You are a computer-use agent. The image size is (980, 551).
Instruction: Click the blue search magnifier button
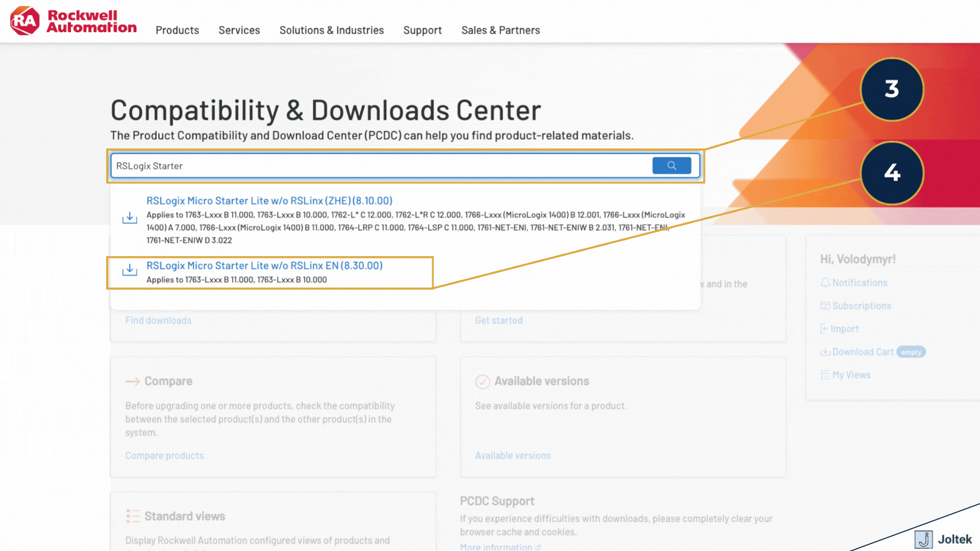tap(672, 165)
